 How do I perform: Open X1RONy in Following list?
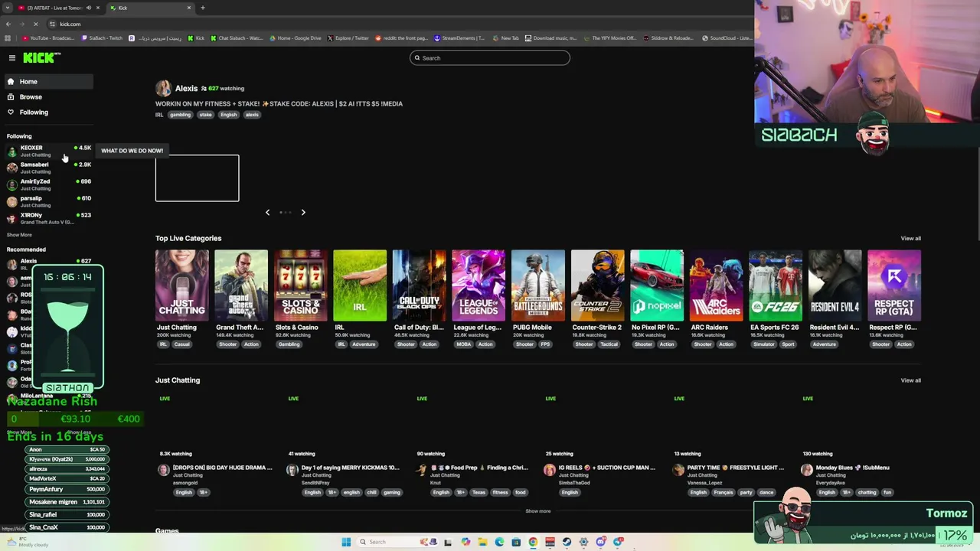pos(49,218)
